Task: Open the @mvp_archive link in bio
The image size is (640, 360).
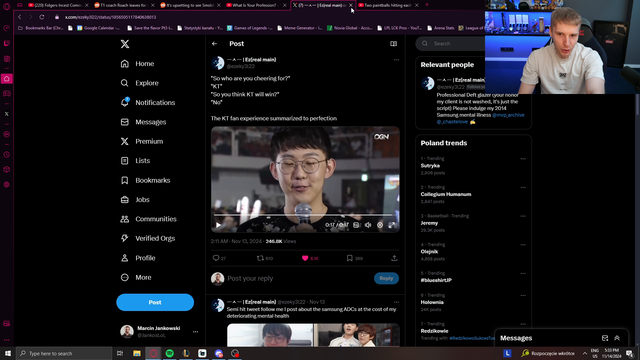Action: (x=508, y=115)
